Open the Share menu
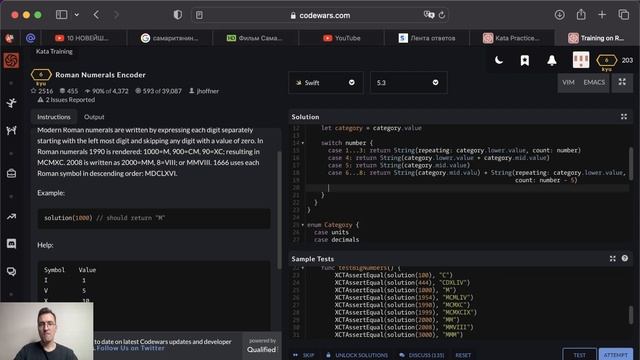The height and width of the screenshot is (360, 640). point(581,15)
